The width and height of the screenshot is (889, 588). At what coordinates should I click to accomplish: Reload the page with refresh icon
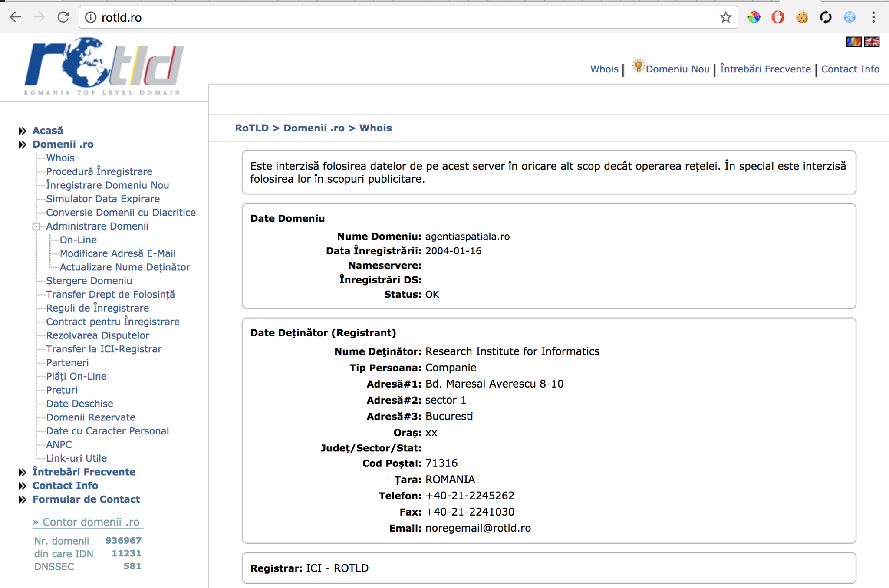[x=63, y=17]
